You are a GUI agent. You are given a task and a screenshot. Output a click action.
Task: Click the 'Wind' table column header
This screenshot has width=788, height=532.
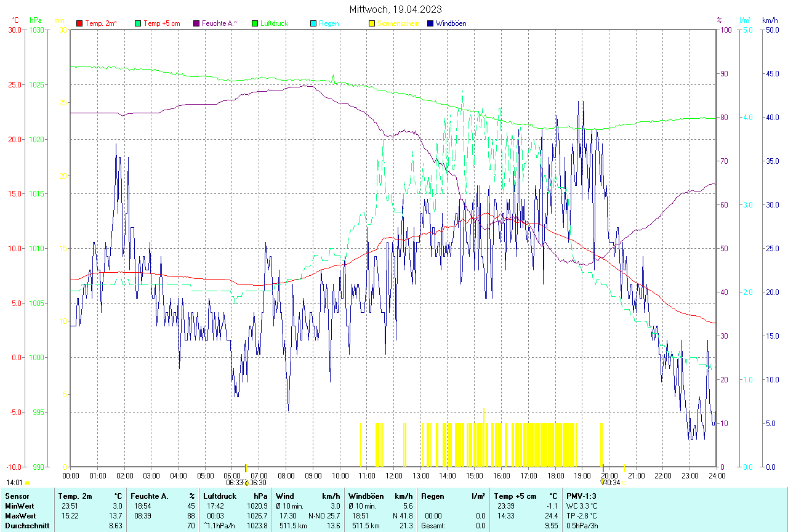(x=285, y=496)
